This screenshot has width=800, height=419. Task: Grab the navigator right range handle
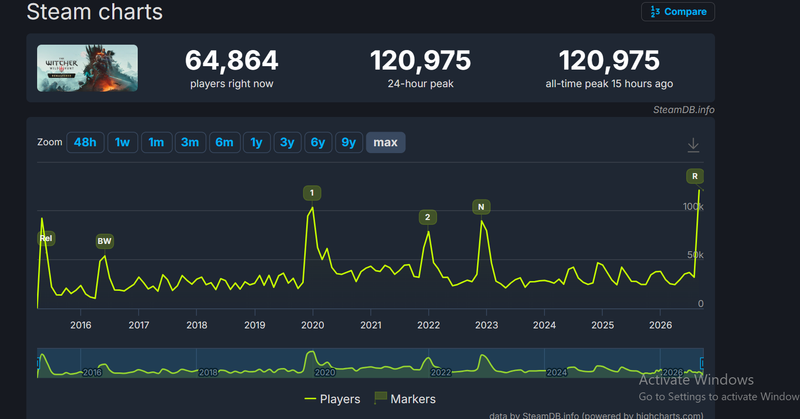(x=703, y=363)
